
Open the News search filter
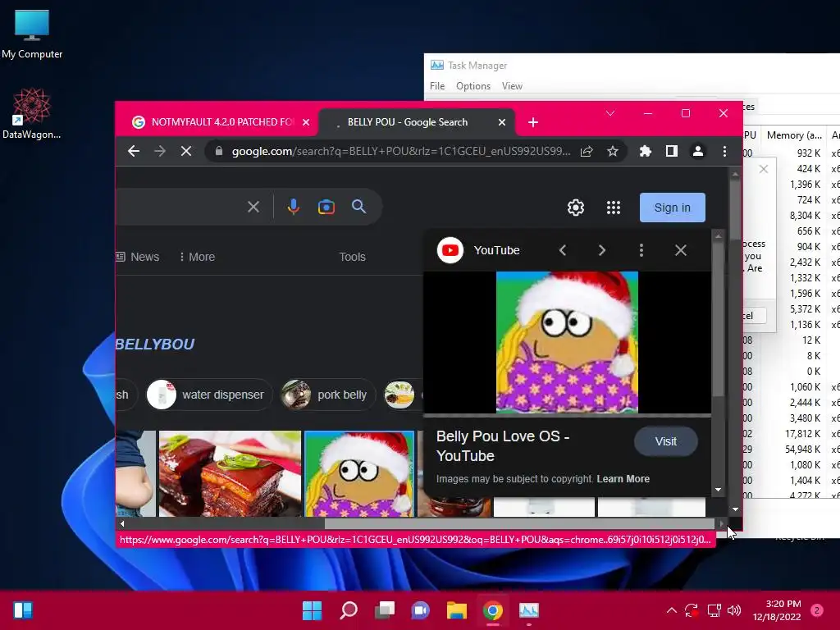138,257
